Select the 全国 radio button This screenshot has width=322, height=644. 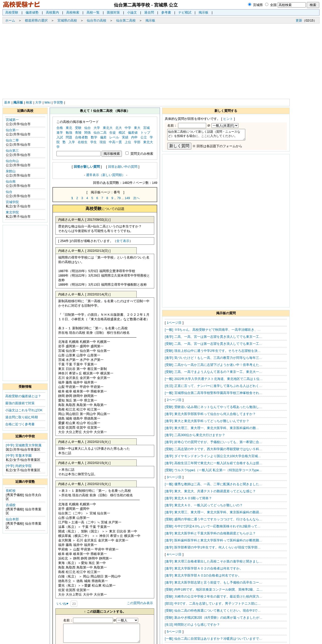tap(267, 5)
